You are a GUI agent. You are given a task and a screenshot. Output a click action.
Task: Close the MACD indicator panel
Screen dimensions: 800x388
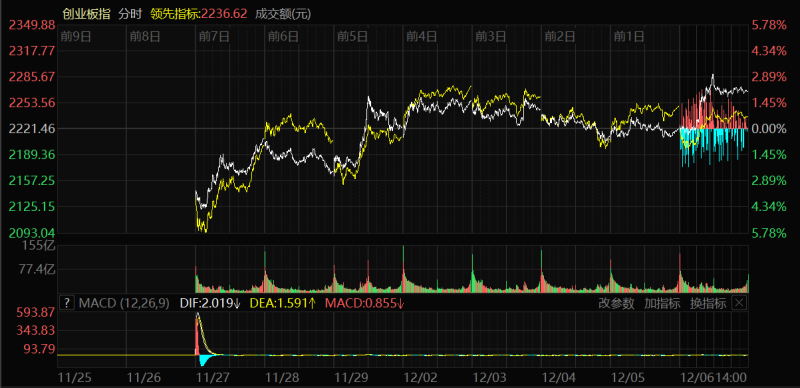pyautogui.click(x=739, y=303)
